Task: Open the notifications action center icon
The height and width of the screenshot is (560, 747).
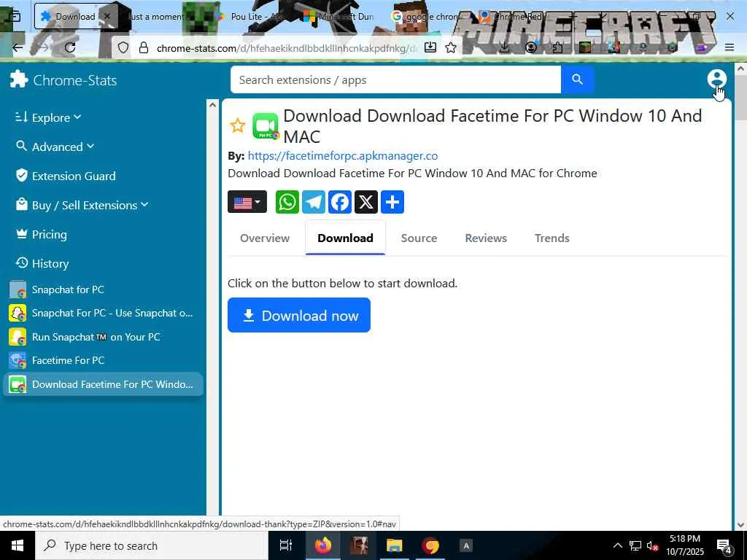Action: pos(724,547)
